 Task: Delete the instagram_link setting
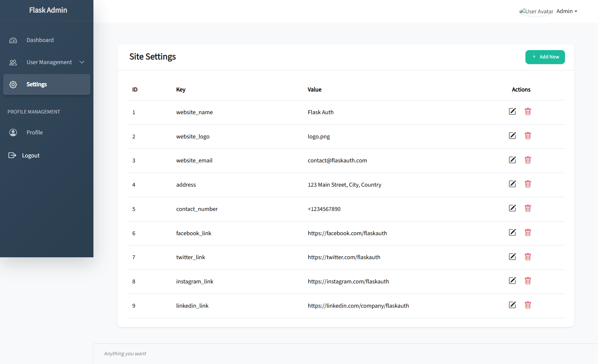[x=528, y=281]
